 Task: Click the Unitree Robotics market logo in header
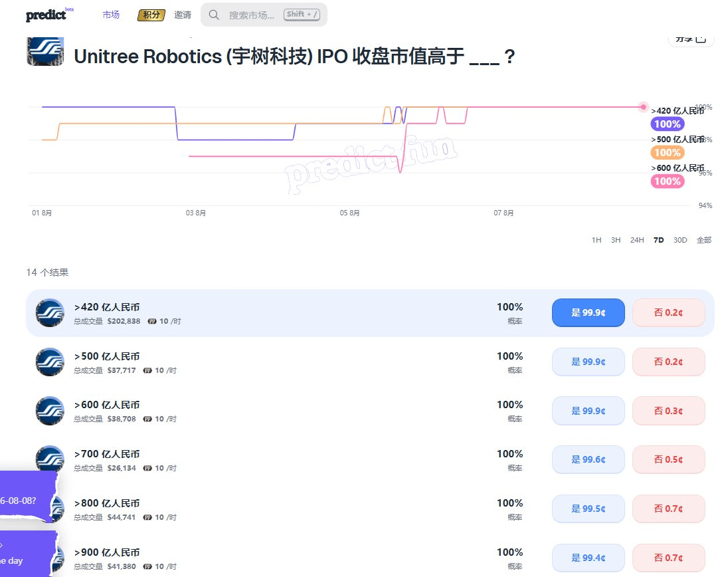(x=45, y=52)
